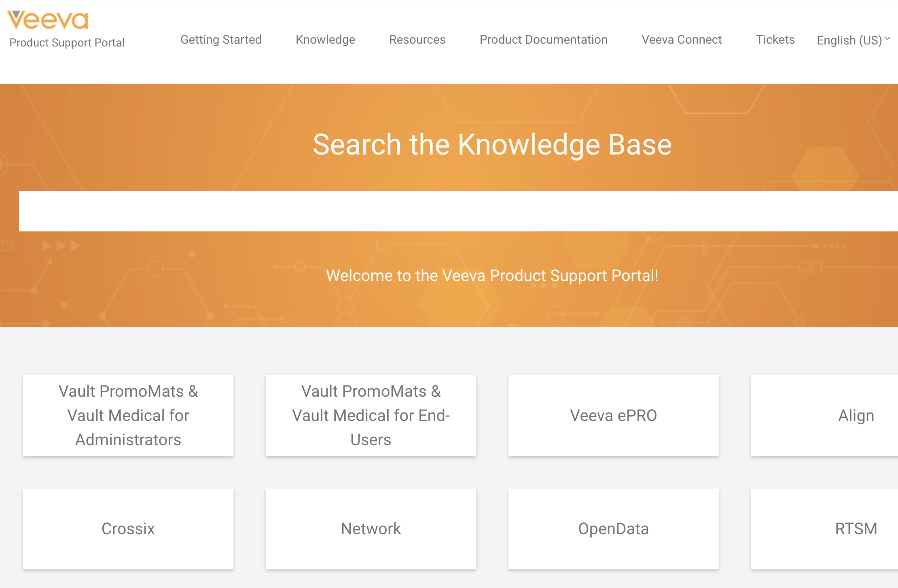Click the Product Support Portal subtitle
The image size is (898, 588).
point(67,42)
